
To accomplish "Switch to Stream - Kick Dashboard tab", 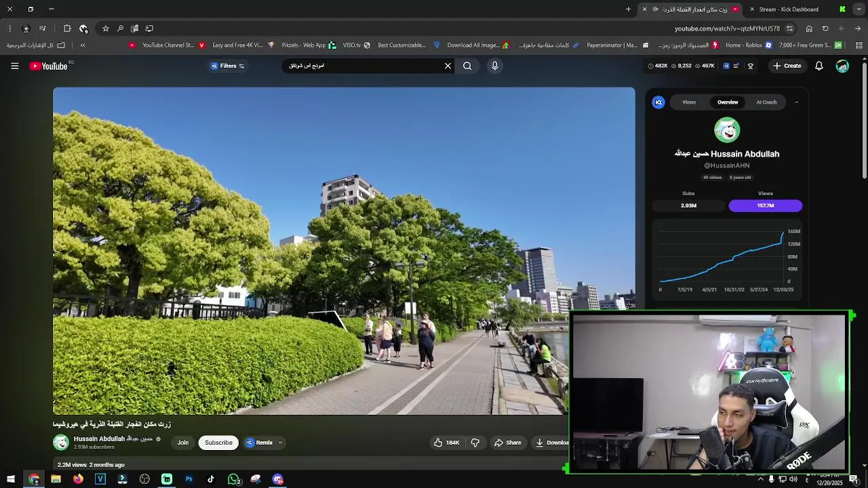I will point(789,9).
